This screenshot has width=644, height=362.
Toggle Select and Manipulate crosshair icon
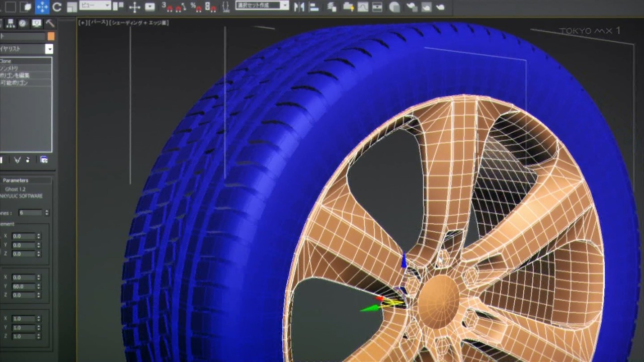pos(134,7)
